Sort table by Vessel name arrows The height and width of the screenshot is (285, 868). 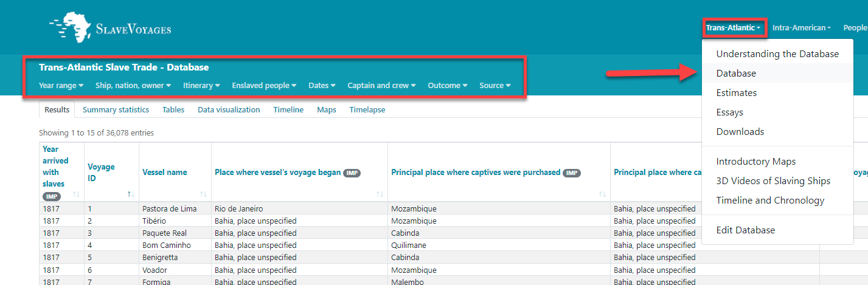pos(203,194)
